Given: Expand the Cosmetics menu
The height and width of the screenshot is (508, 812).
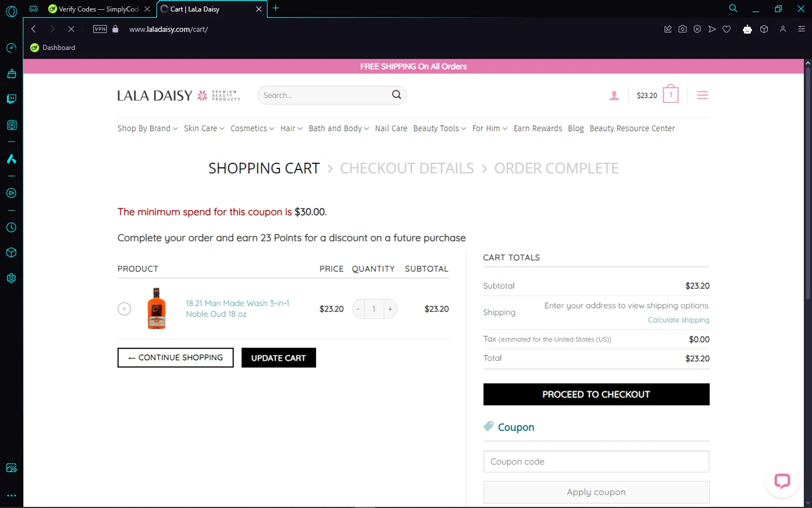Looking at the screenshot, I should (x=252, y=128).
